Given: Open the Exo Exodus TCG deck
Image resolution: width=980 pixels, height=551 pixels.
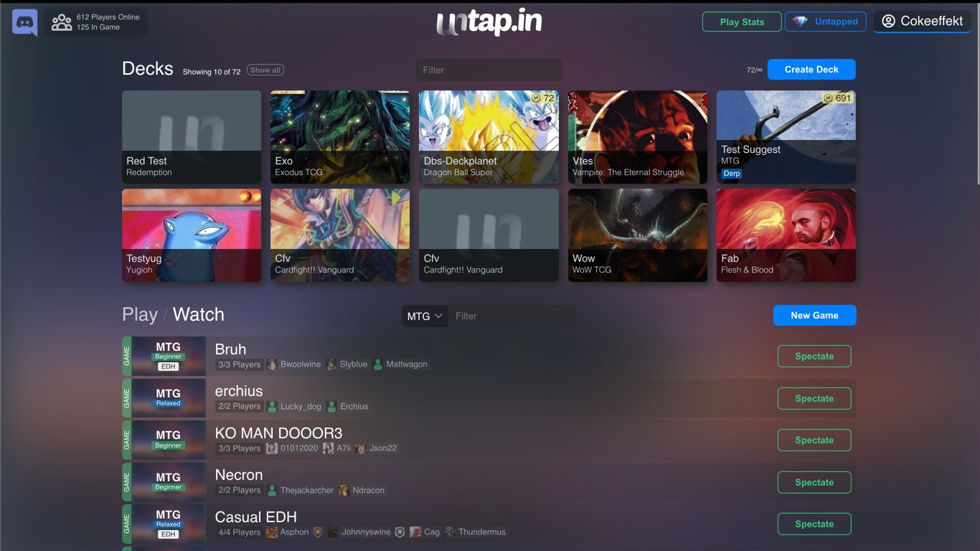Looking at the screenshot, I should pyautogui.click(x=340, y=136).
